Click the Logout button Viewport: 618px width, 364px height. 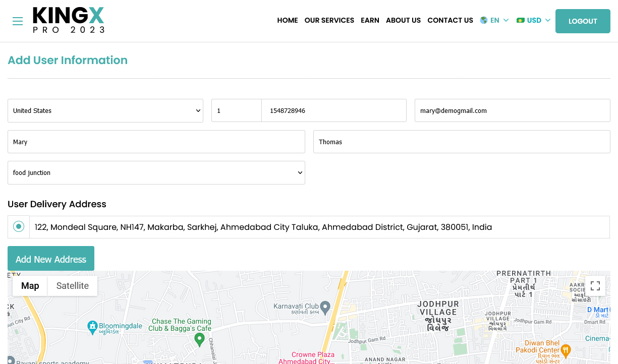point(583,21)
